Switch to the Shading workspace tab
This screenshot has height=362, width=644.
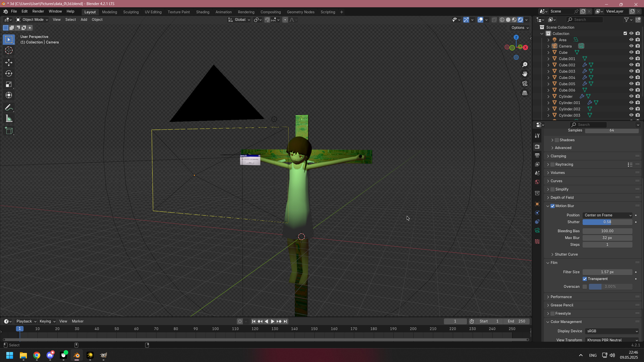pos(203,12)
